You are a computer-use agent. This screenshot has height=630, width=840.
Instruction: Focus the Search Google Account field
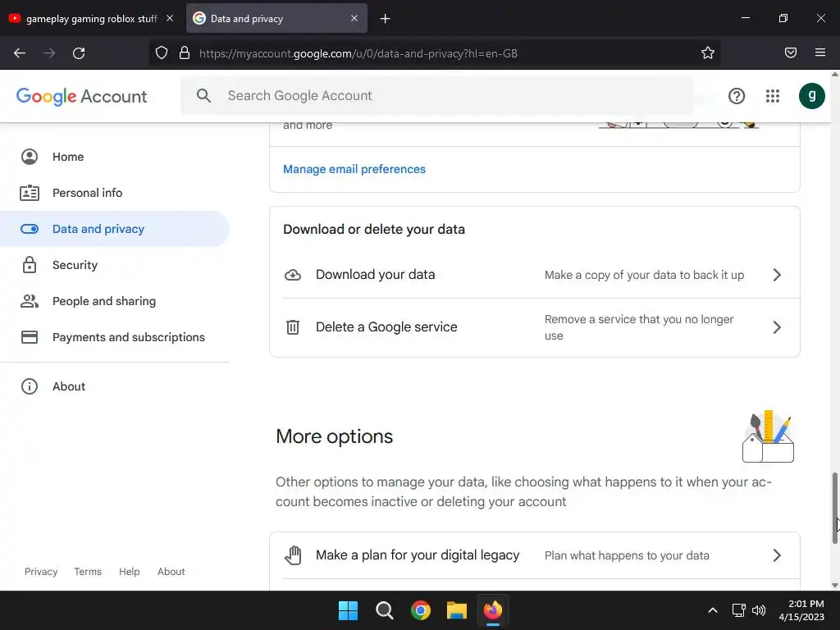tap(437, 96)
